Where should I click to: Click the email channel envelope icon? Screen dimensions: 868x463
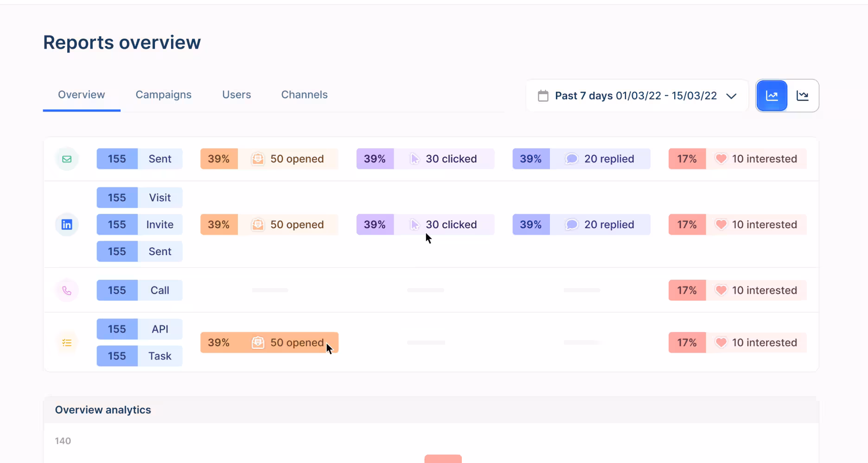coord(67,159)
